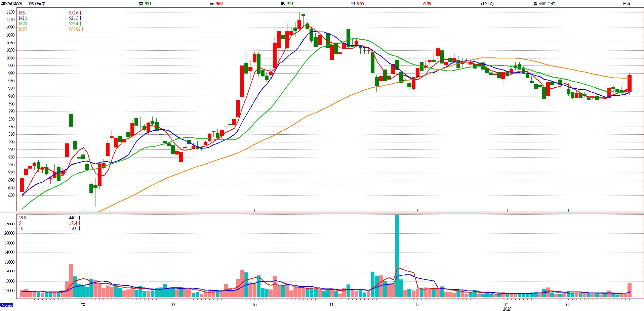
Task: Click the 5-day volume average value 1714
Action: (73, 223)
